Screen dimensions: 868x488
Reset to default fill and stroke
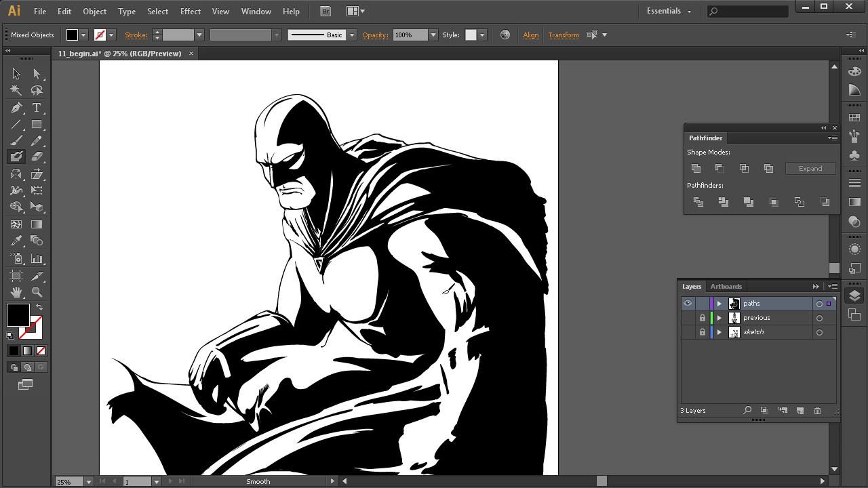[x=10, y=335]
